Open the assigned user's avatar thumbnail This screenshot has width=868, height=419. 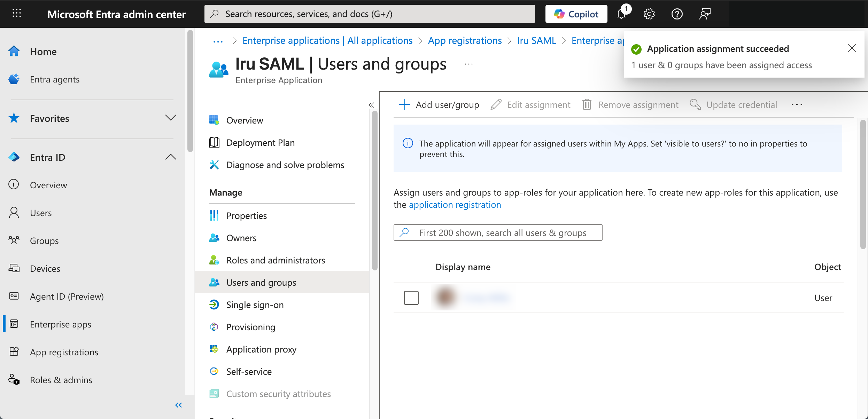pyautogui.click(x=445, y=298)
